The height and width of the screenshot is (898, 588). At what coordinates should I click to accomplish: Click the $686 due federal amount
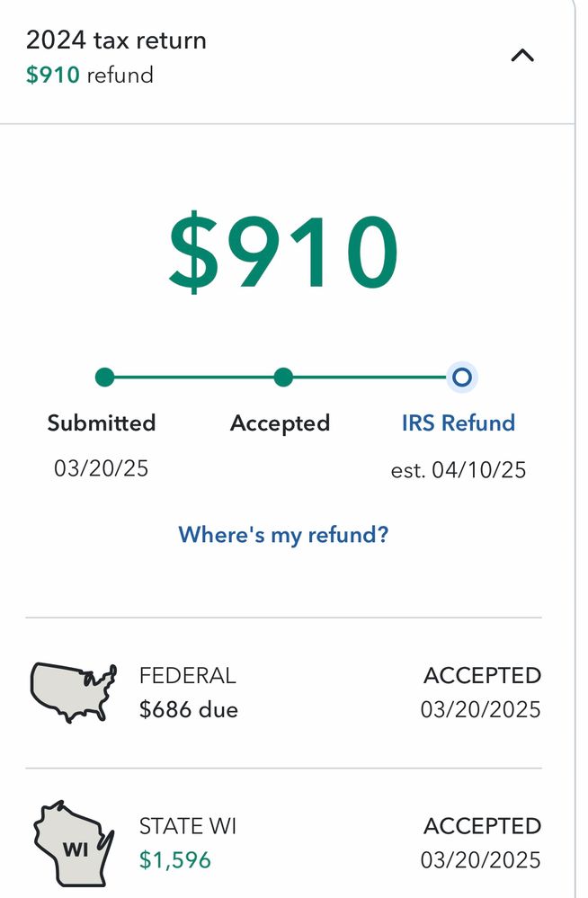(x=189, y=710)
